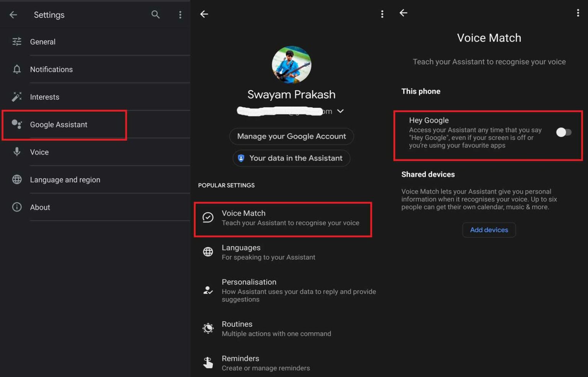Tap the search icon in Settings
The width and height of the screenshot is (588, 377).
155,15
